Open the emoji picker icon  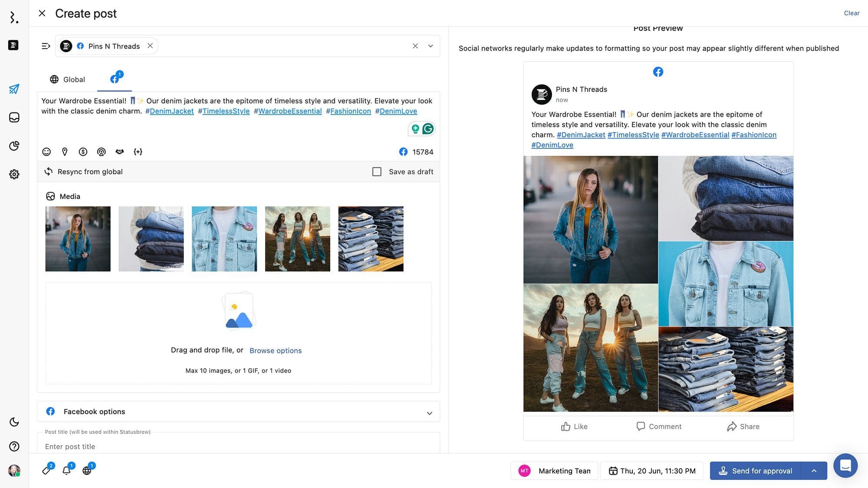(46, 152)
